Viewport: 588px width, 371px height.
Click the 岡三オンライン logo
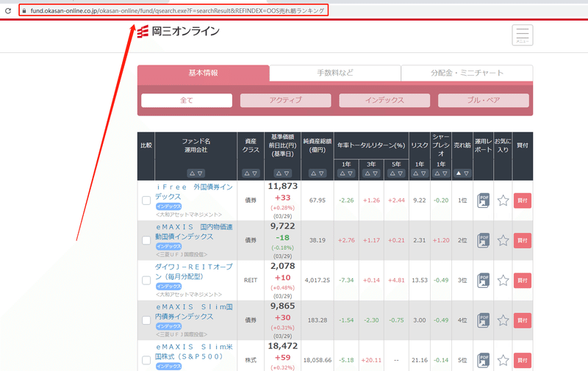(x=179, y=32)
